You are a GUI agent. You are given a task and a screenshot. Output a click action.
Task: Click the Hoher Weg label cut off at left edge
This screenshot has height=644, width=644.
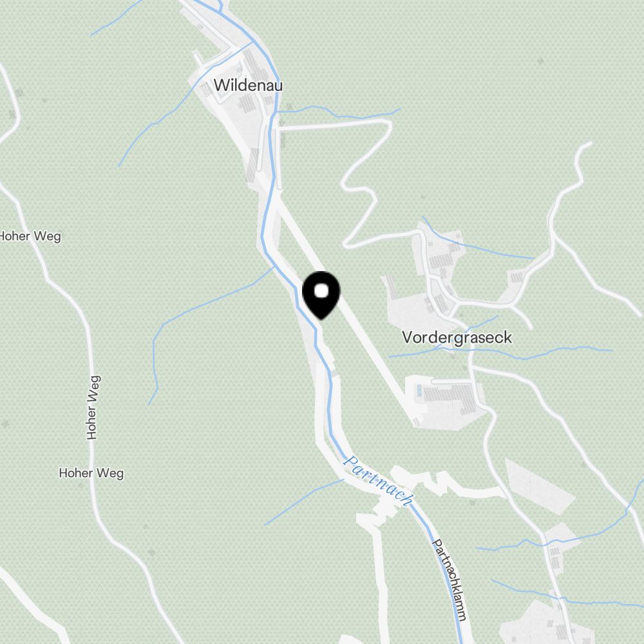click(30, 236)
